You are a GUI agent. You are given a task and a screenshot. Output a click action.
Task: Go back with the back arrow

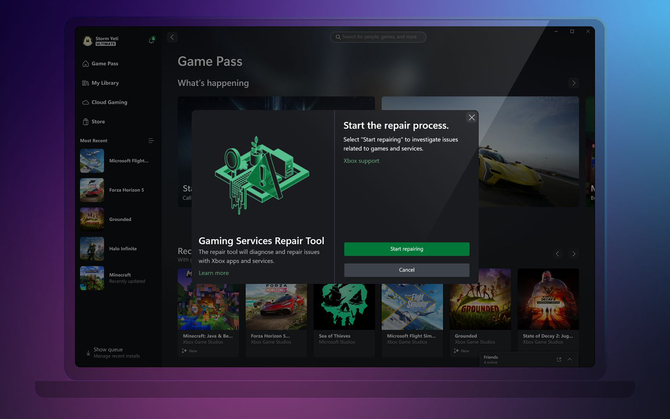pos(172,37)
